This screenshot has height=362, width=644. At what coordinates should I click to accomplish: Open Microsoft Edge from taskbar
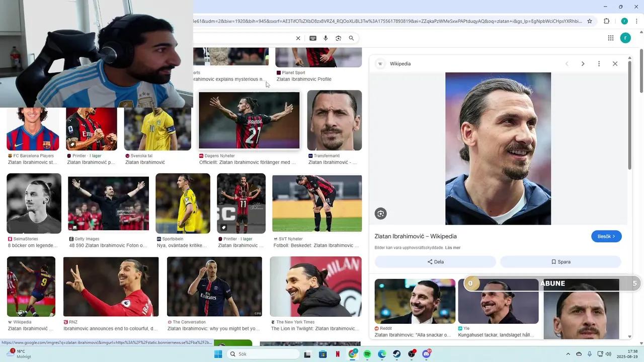(x=382, y=354)
